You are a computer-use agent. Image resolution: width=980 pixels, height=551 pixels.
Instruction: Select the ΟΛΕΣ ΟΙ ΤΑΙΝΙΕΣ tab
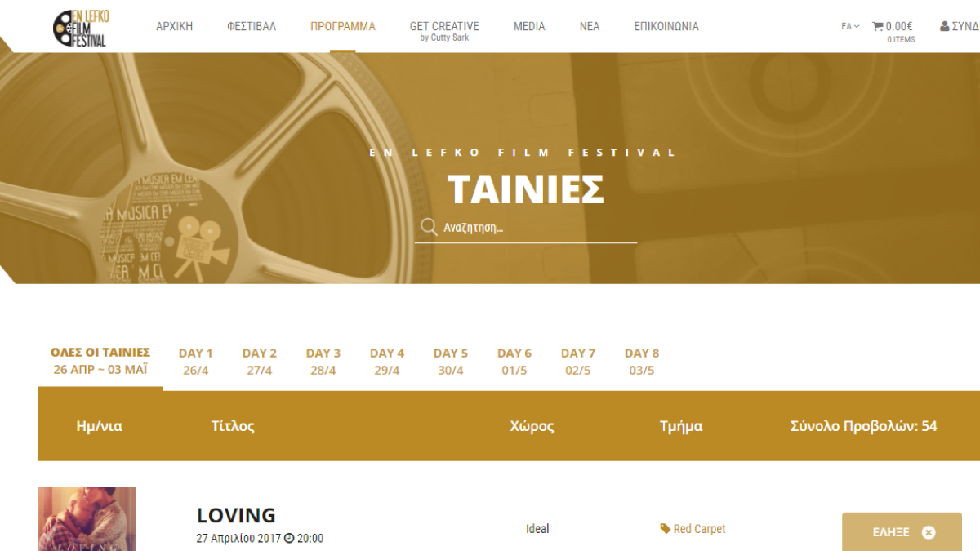pos(100,361)
